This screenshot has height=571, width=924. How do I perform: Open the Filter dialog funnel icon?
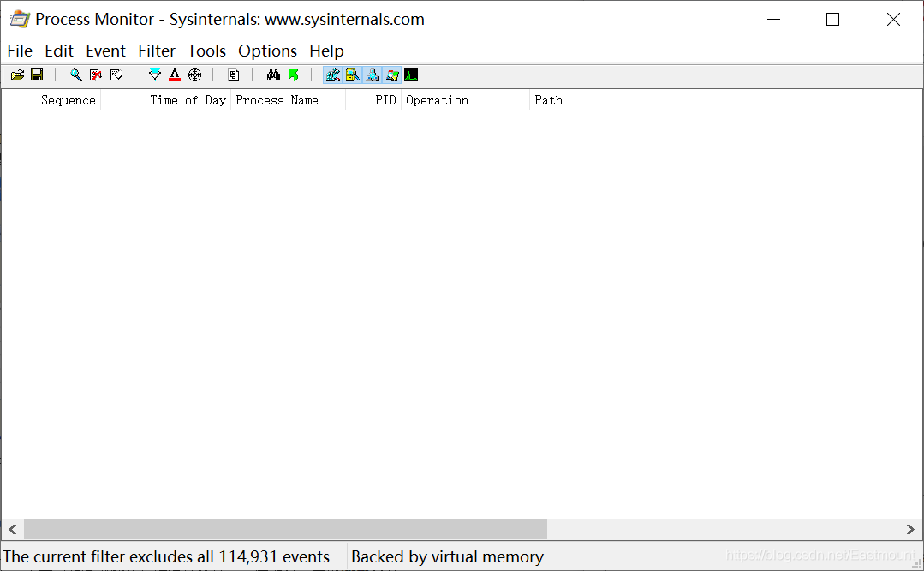pos(155,75)
